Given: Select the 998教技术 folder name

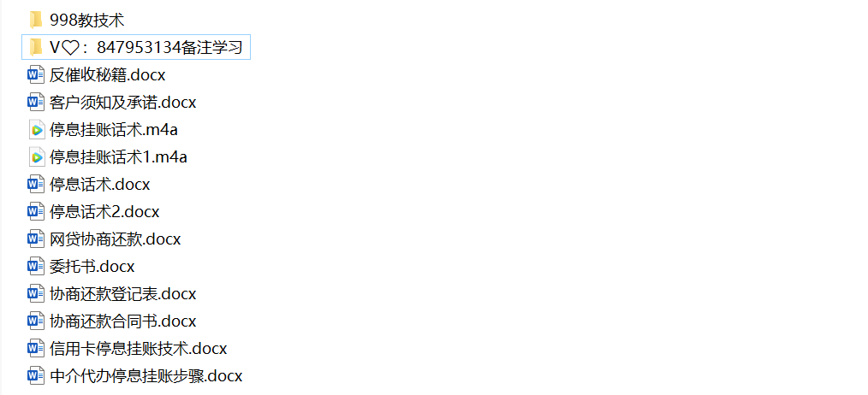Looking at the screenshot, I should (x=87, y=21).
